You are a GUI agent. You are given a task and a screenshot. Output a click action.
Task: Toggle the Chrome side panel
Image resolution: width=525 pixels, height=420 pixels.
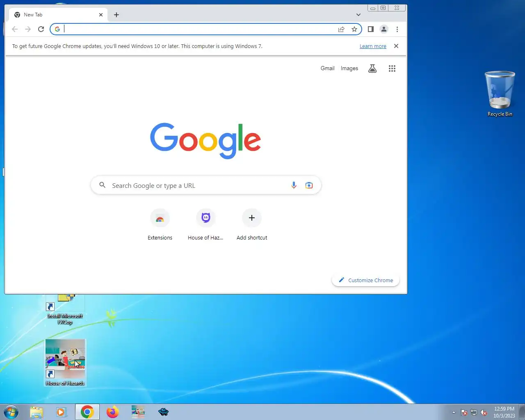(371, 29)
